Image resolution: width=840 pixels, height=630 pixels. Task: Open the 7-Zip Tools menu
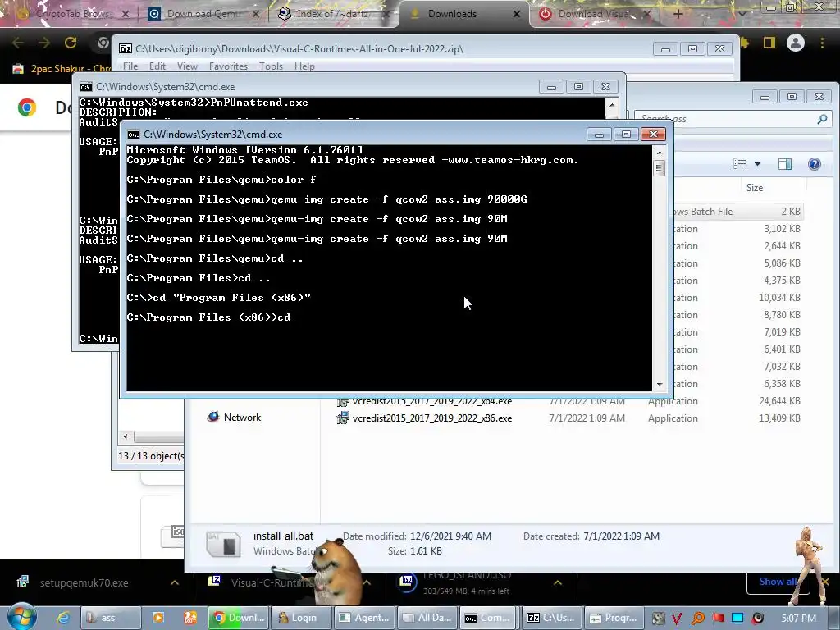[x=271, y=66]
